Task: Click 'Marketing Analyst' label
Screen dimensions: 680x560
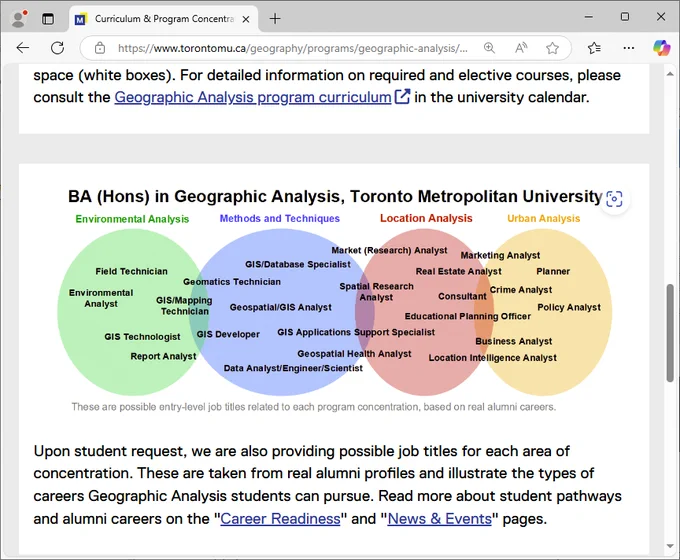Action: pyautogui.click(x=500, y=255)
